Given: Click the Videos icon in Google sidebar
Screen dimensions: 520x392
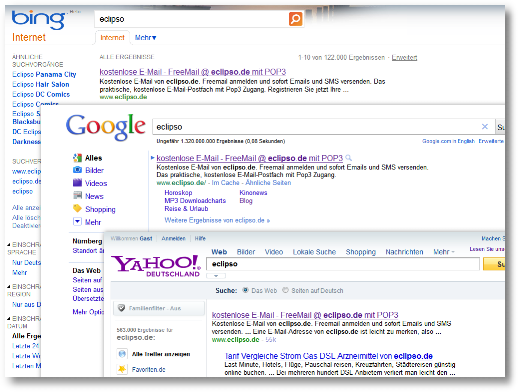Looking at the screenshot, I should [x=77, y=183].
